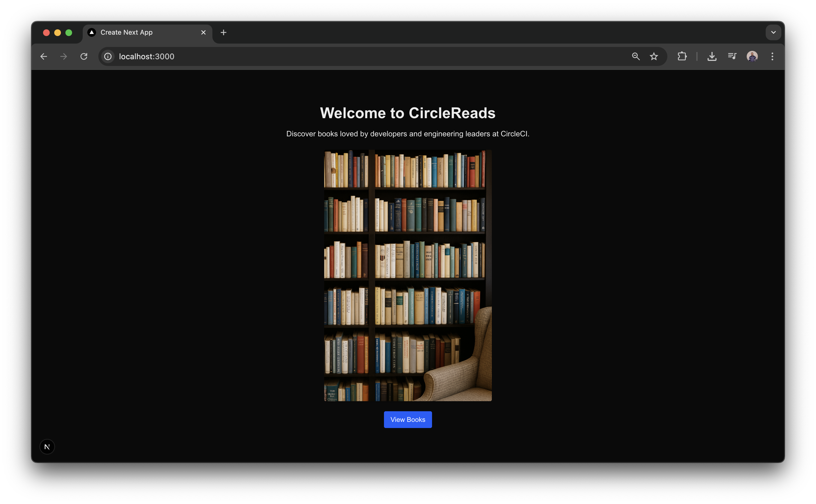Show browser downloads
The height and width of the screenshot is (504, 816).
click(712, 56)
